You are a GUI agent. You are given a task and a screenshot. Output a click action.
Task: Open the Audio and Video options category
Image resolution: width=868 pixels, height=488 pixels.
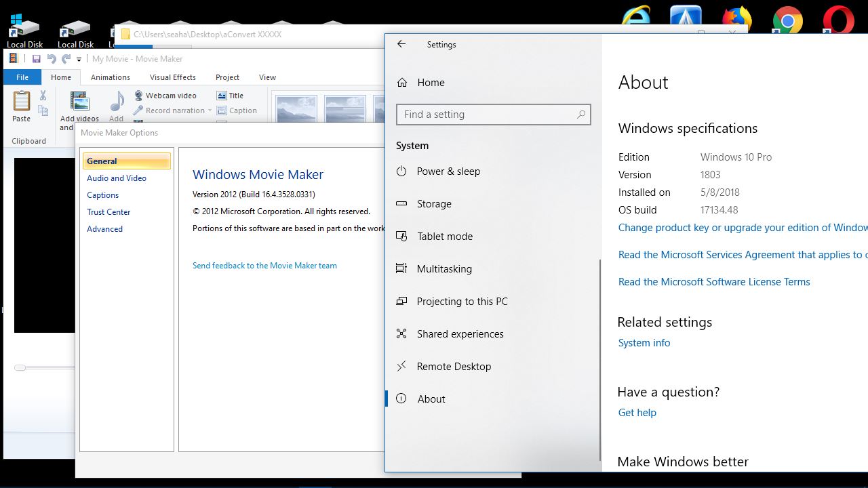(117, 178)
